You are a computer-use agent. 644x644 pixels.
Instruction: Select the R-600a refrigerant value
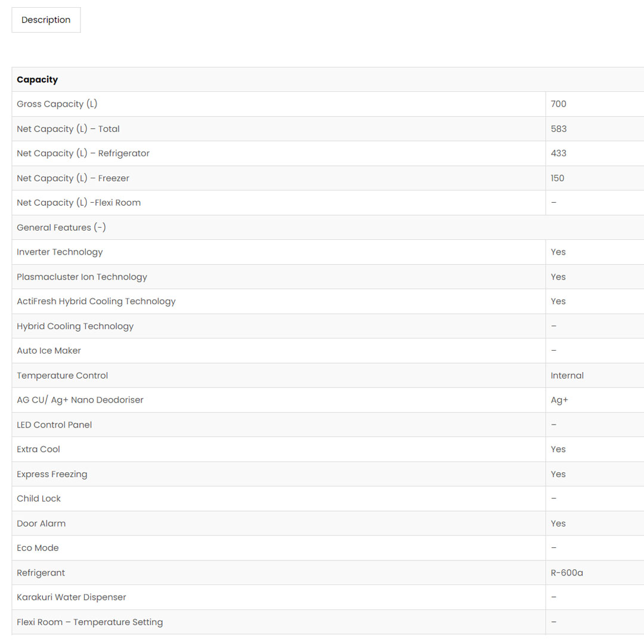click(x=566, y=573)
